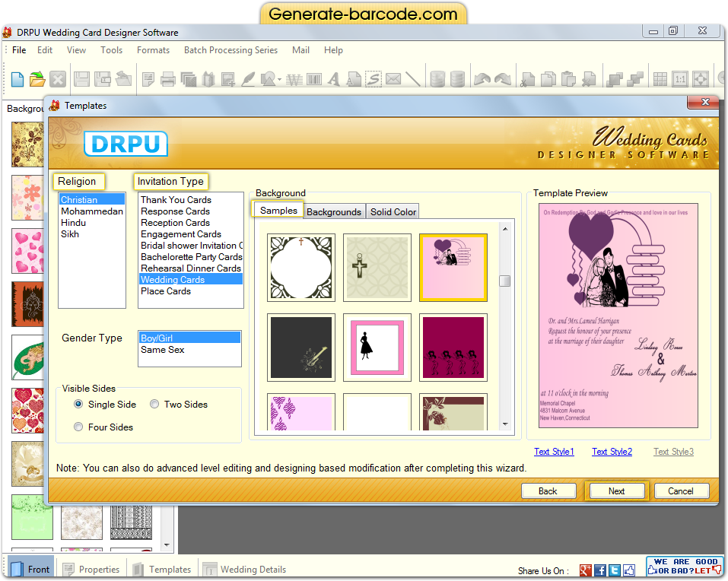728x581 pixels.
Task: Click scroll-up arrow of samples list
Action: (x=505, y=229)
